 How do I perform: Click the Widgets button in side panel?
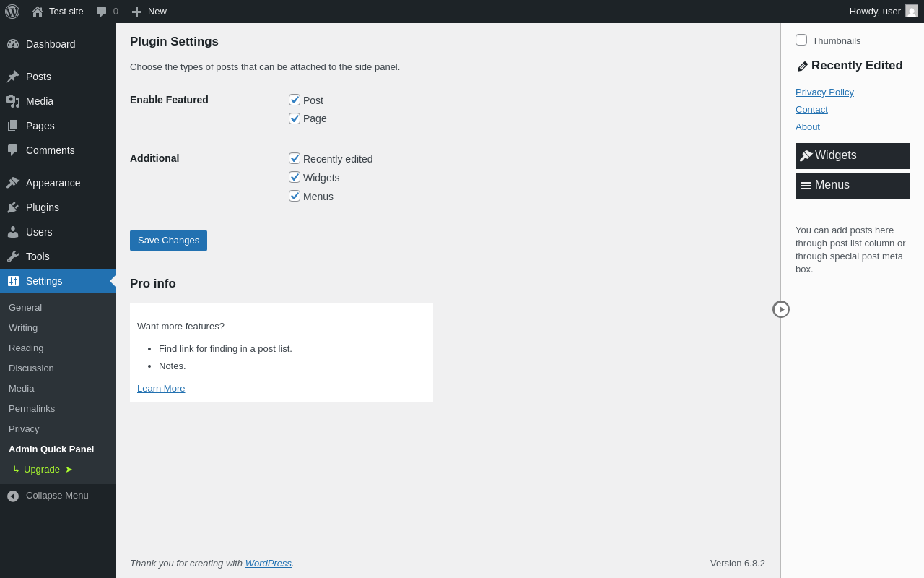(853, 156)
